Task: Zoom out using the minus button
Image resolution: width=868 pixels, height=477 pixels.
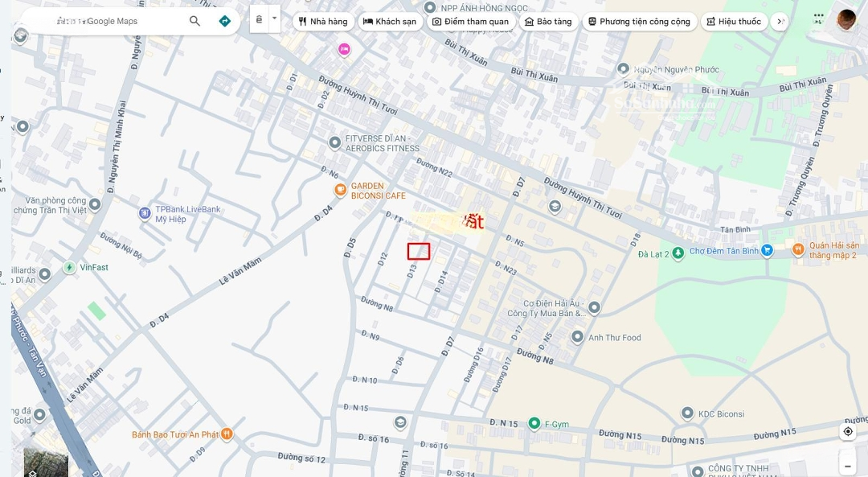Action: (848, 466)
